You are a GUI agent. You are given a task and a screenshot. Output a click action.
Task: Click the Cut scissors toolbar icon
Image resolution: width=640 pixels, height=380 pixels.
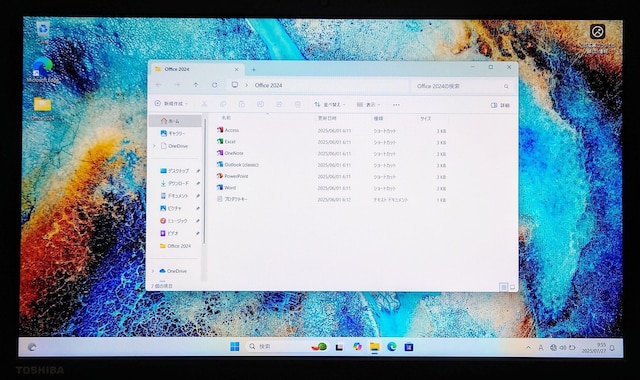click(x=204, y=104)
